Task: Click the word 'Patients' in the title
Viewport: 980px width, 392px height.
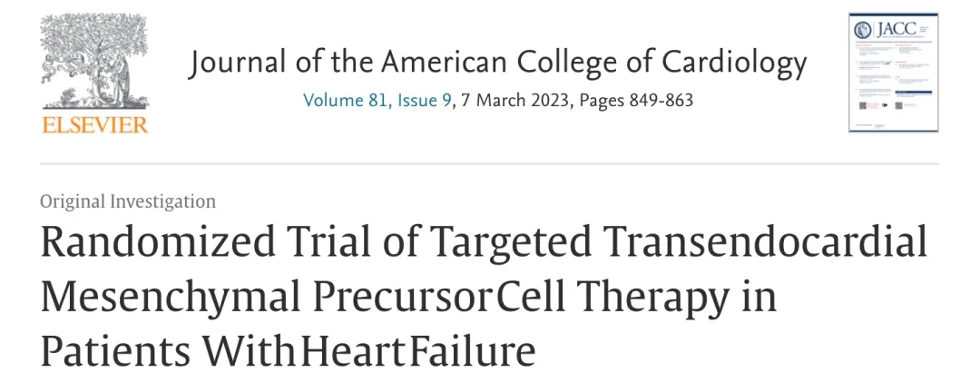Action: coord(120,349)
